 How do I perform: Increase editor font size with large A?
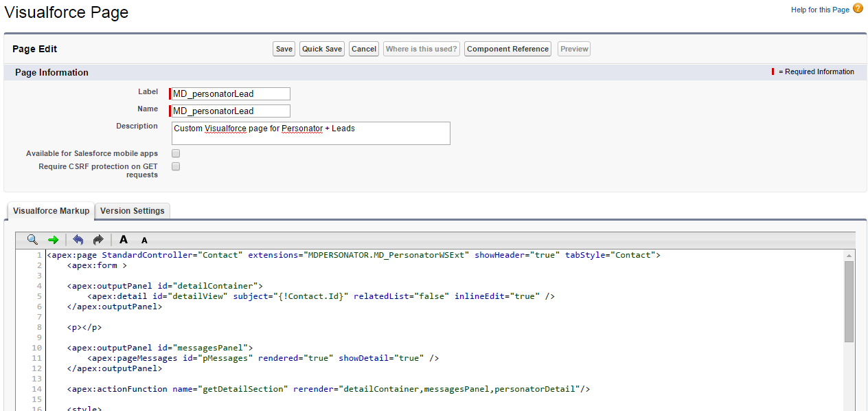pyautogui.click(x=124, y=240)
